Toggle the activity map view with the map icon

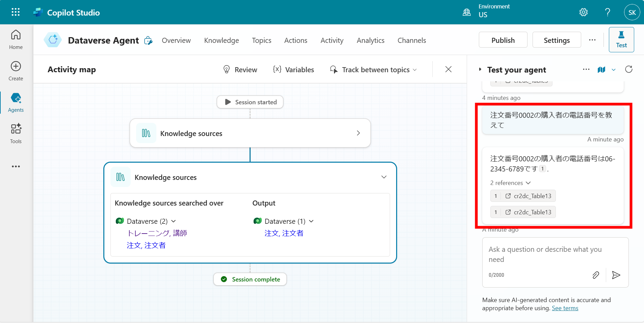click(x=601, y=70)
